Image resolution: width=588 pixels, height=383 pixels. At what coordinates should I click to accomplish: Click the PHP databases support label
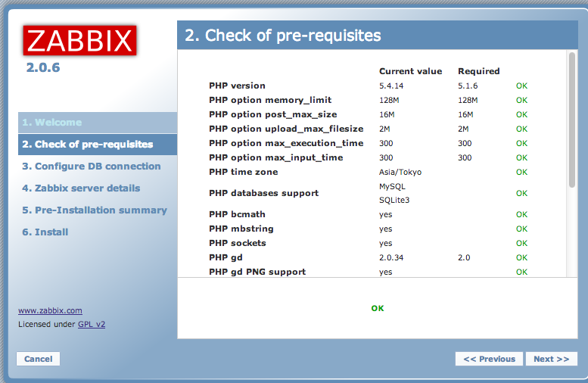[x=263, y=193]
